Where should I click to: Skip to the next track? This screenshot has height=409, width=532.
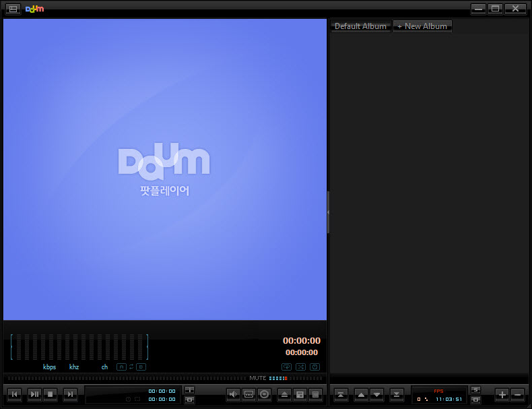(70, 394)
